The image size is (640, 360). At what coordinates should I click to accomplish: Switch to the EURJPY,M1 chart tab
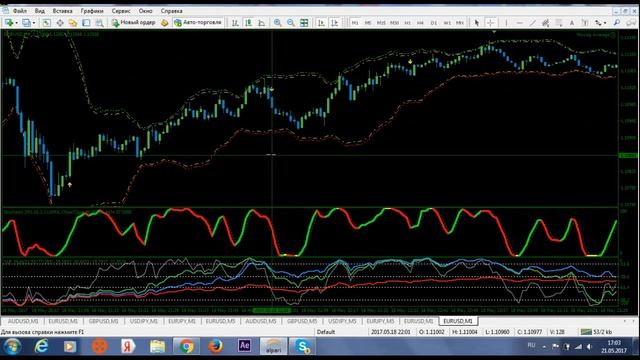pyautogui.click(x=182, y=322)
